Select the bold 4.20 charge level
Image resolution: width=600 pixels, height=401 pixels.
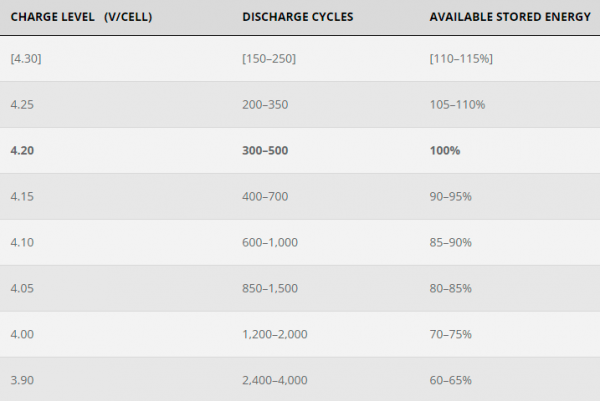tap(22, 150)
